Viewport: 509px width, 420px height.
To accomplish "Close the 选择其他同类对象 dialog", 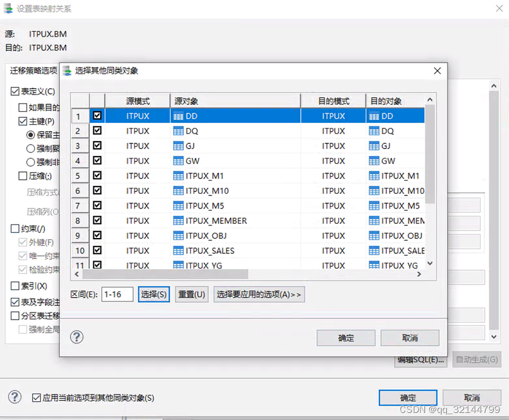I will click(437, 71).
